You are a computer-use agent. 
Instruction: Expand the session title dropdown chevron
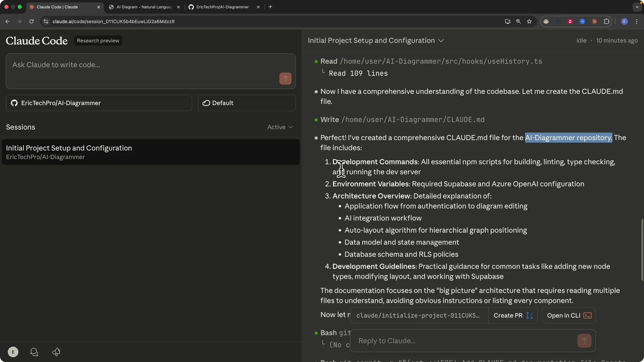tap(441, 41)
